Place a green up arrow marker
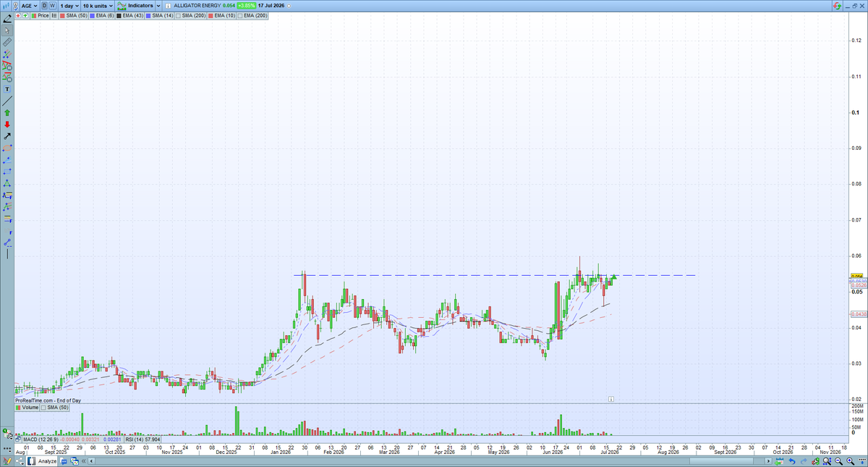Image resolution: width=868 pixels, height=467 pixels. 7,112
